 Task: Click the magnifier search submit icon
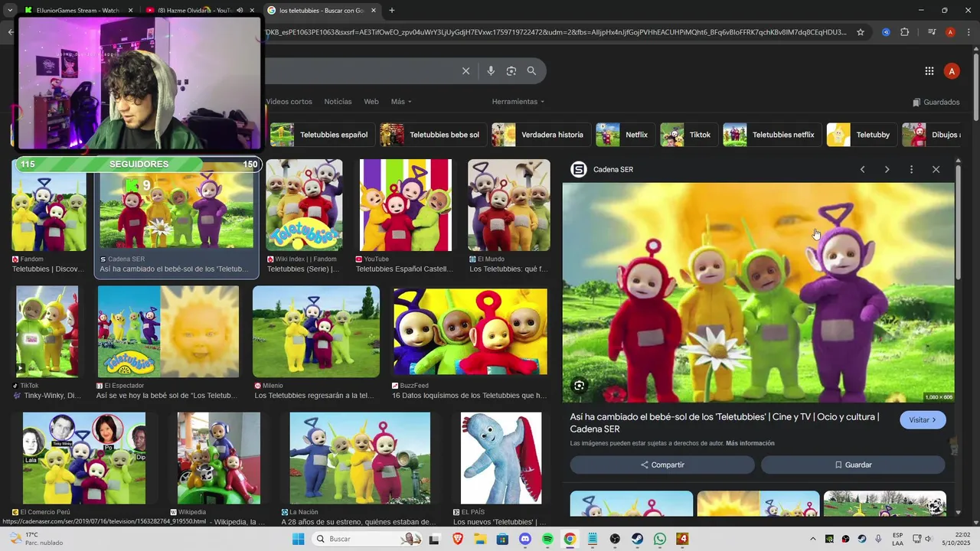tap(531, 71)
